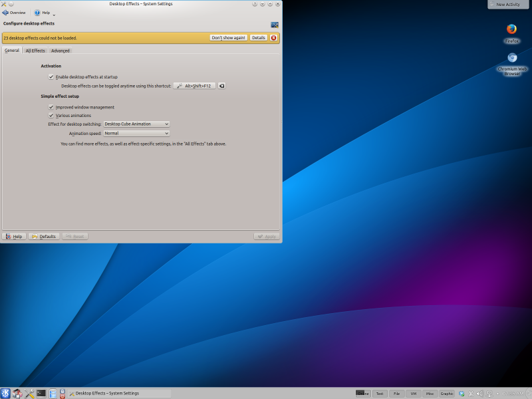Toggle the Various animations checkbox
This screenshot has width=532, height=399.
[51, 115]
